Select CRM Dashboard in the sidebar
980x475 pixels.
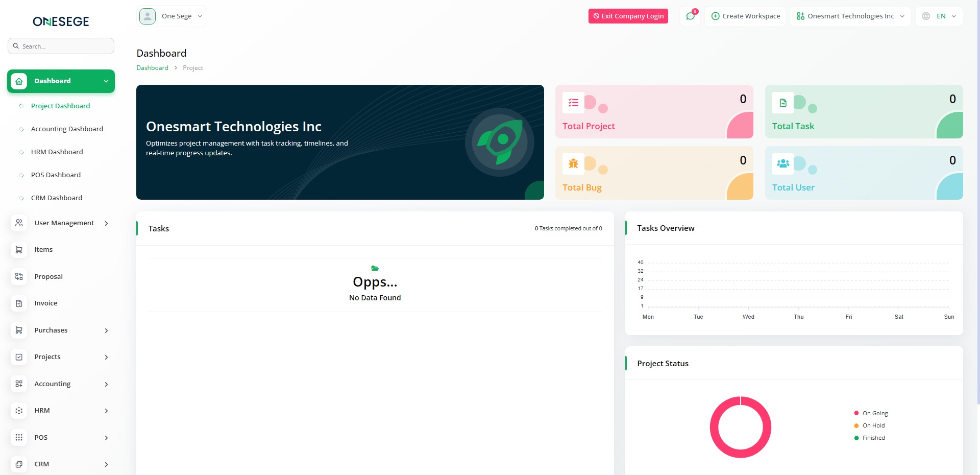(56, 198)
